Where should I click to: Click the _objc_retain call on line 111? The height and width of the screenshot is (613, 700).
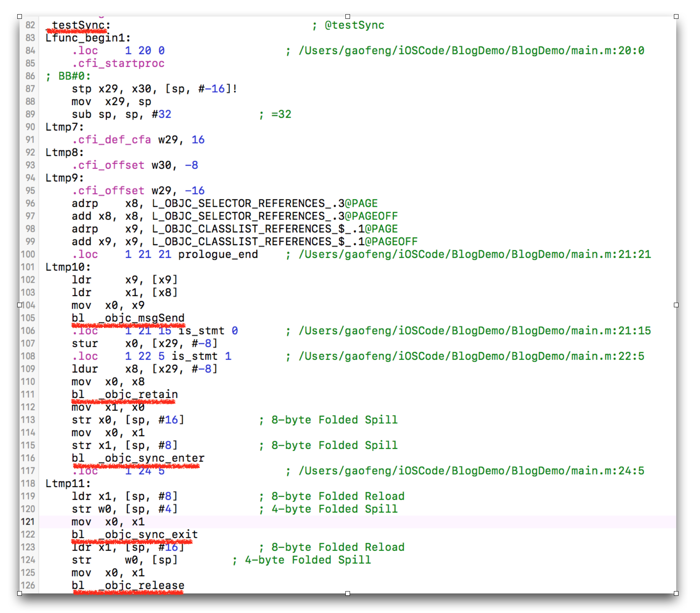coord(138,394)
